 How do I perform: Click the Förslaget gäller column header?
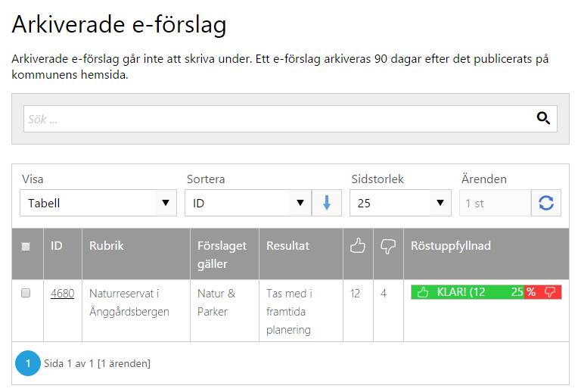click(x=222, y=254)
